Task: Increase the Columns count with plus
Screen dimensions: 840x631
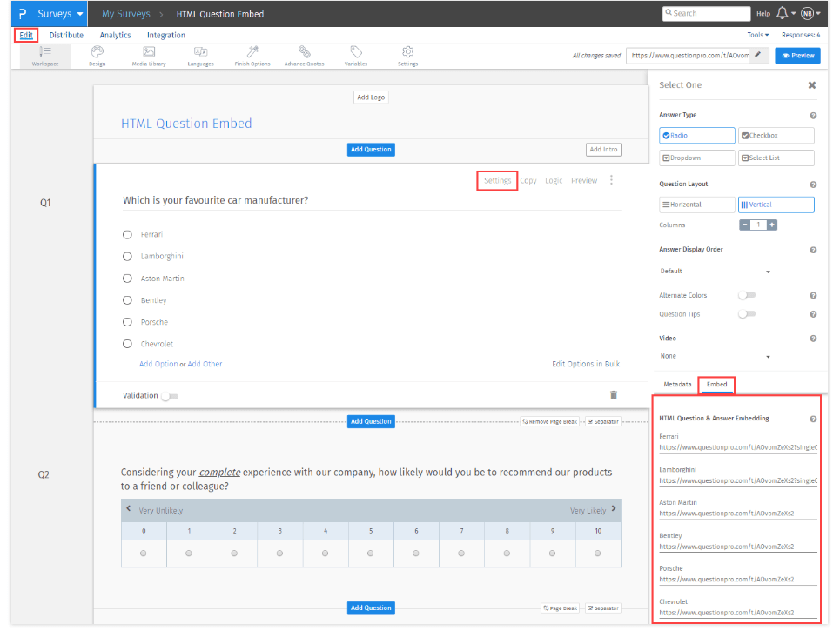Action: pos(772,225)
